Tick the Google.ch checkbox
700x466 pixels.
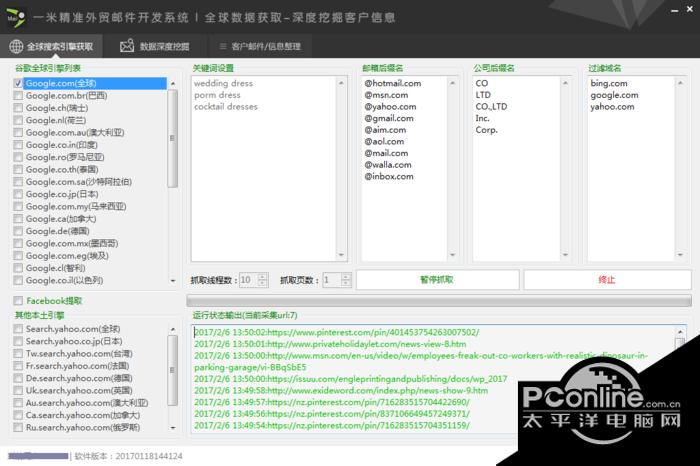(18, 108)
